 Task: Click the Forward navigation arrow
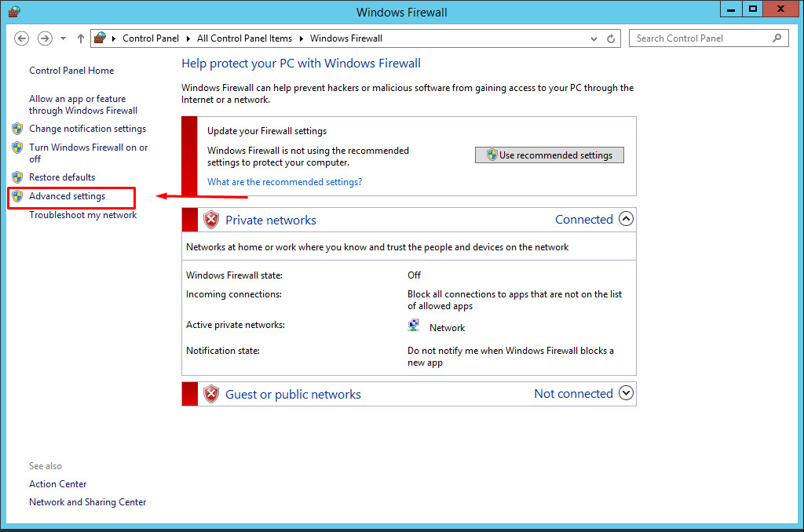[45, 38]
